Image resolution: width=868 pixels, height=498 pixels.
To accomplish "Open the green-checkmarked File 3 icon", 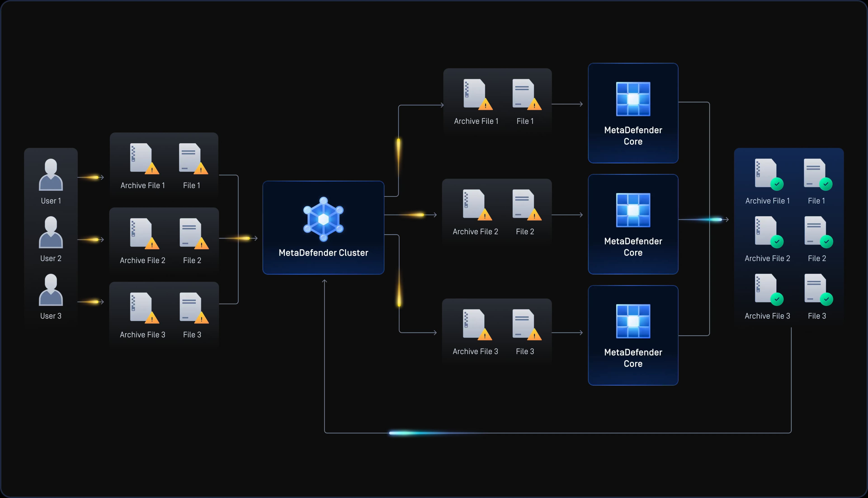I will [818, 289].
